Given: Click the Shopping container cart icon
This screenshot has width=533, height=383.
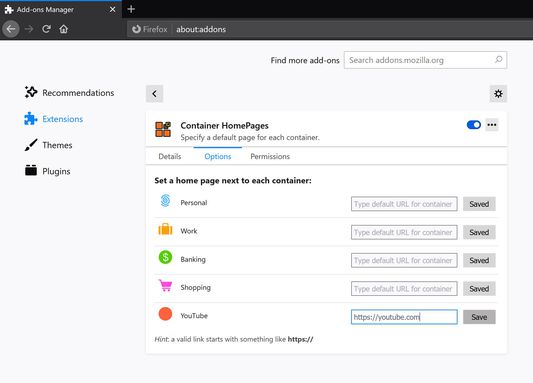Looking at the screenshot, I should tap(165, 285).
